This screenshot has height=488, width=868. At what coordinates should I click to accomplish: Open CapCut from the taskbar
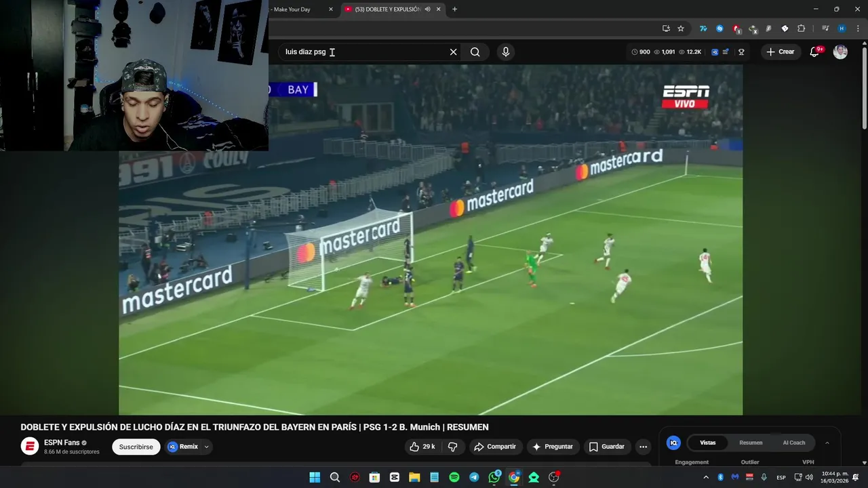(395, 477)
